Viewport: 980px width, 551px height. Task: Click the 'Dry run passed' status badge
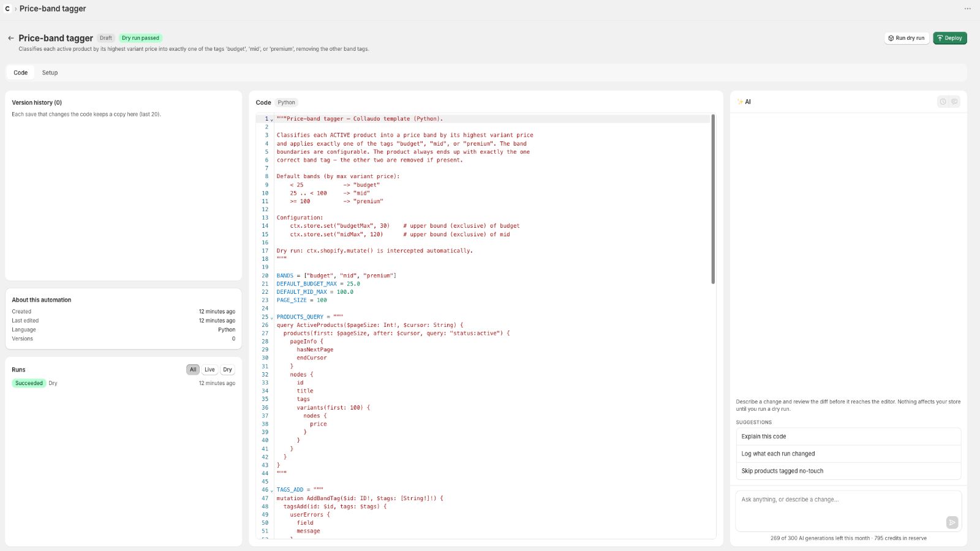point(140,38)
